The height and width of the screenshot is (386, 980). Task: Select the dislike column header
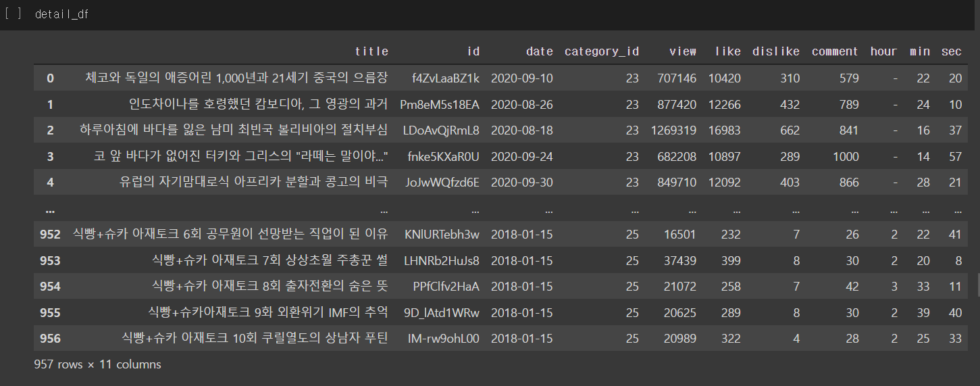coord(776,51)
